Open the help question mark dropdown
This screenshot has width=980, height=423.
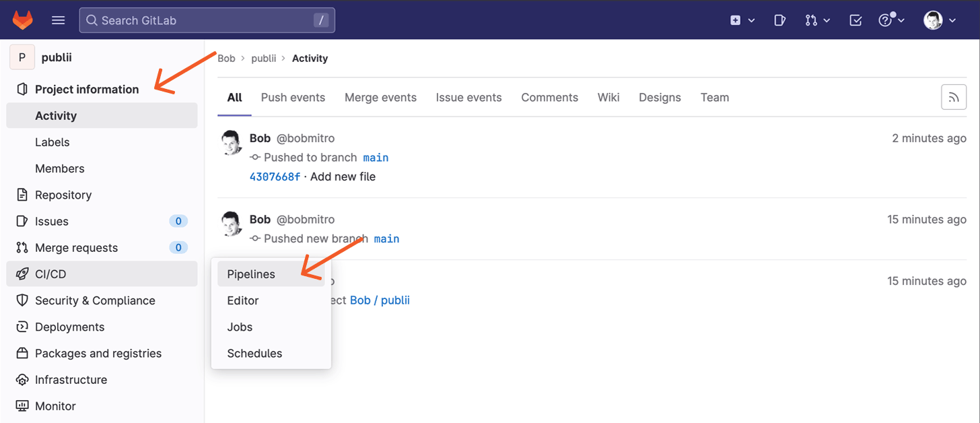(887, 20)
